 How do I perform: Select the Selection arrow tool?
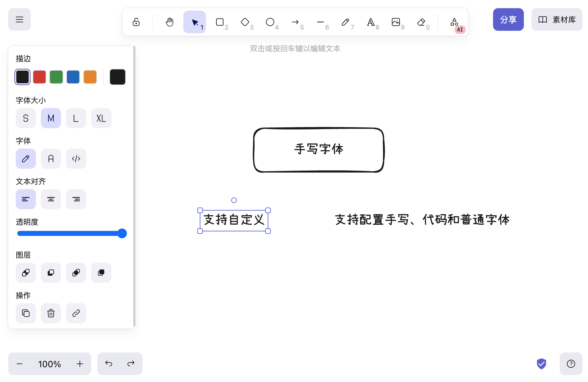point(195,22)
